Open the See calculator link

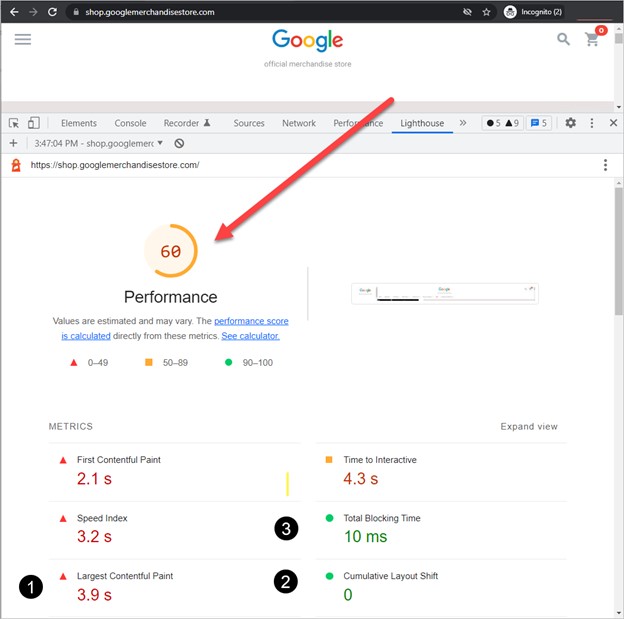pyautogui.click(x=250, y=336)
